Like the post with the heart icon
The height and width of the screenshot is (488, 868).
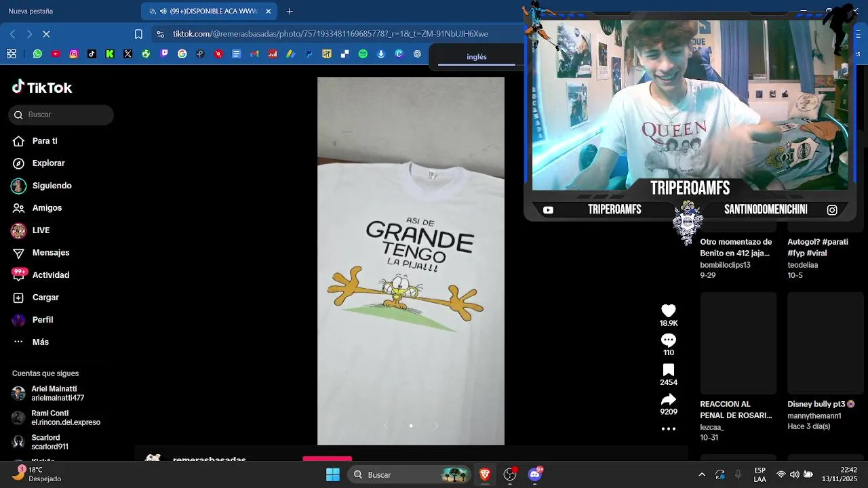pyautogui.click(x=669, y=310)
